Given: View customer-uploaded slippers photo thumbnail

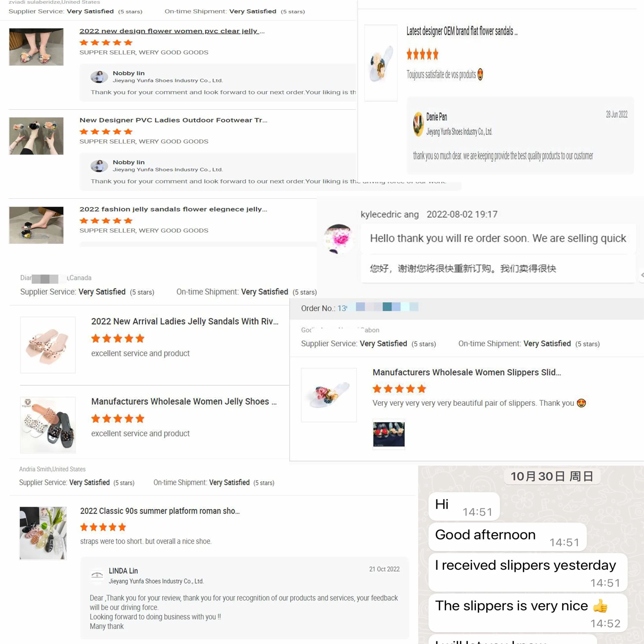Looking at the screenshot, I should [389, 434].
